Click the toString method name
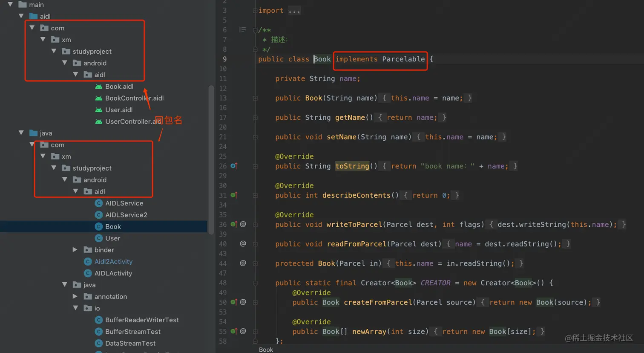 352,166
